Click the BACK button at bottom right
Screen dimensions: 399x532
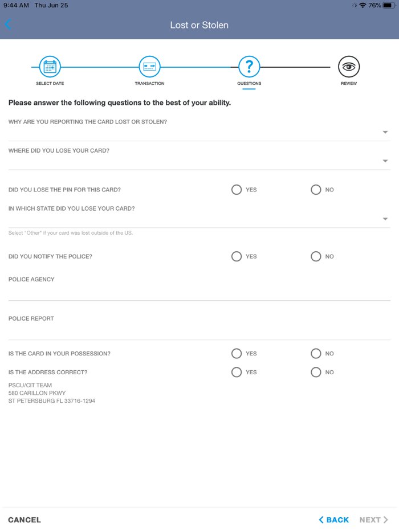pyautogui.click(x=333, y=519)
